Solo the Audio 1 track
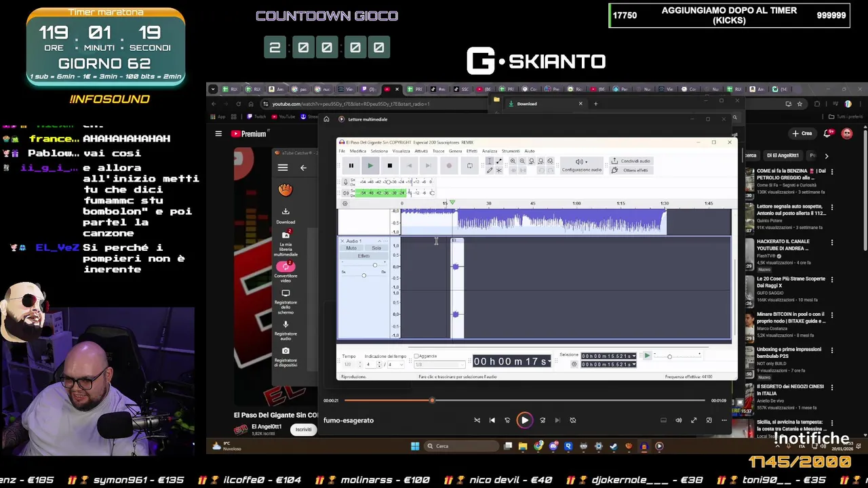This screenshot has height=488, width=868. [376, 248]
